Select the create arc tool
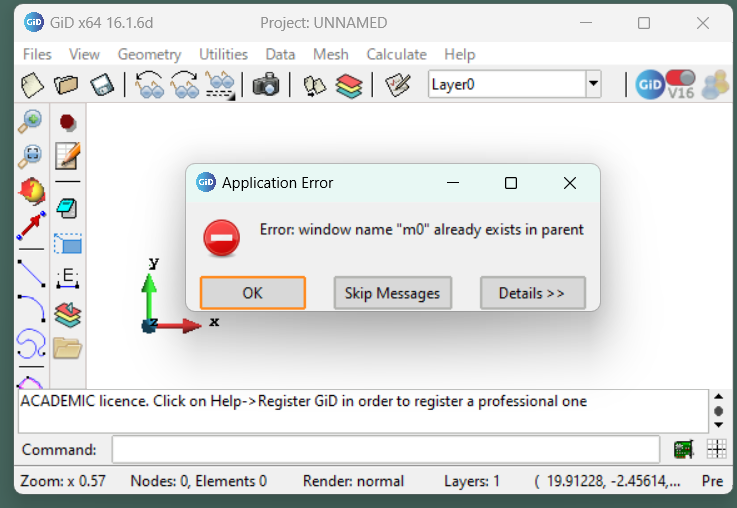The image size is (737, 508). pos(32,307)
